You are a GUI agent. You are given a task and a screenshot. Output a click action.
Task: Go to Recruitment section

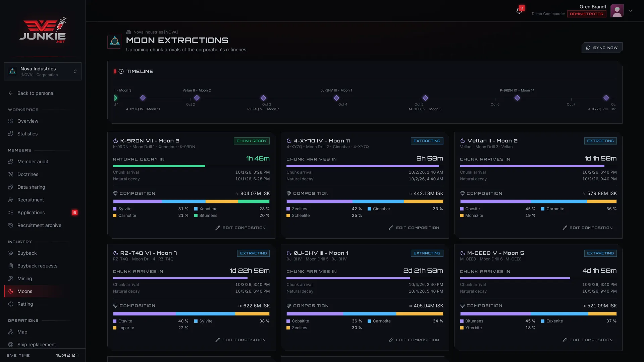[43, 200]
